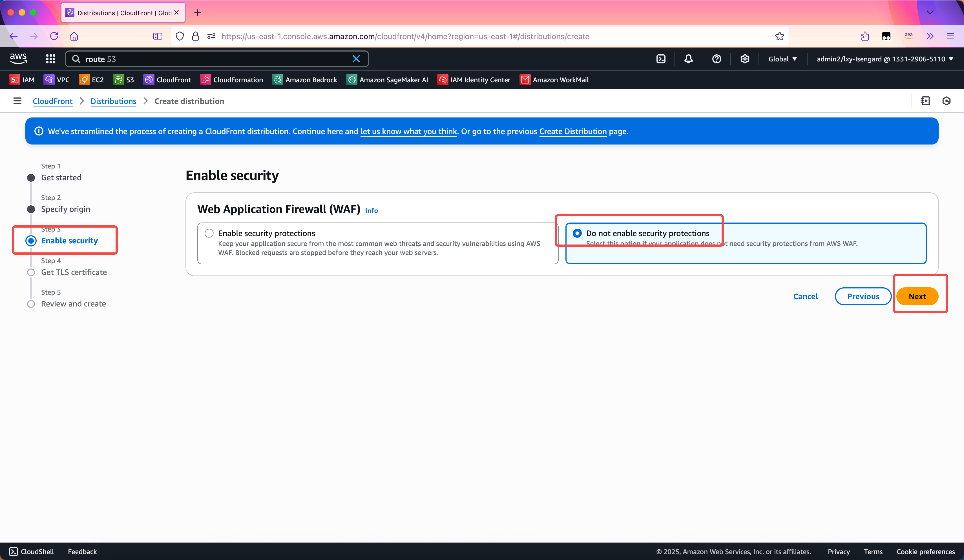Toggle the browser sidebar icon
This screenshot has height=560, width=964.
pyautogui.click(x=158, y=36)
